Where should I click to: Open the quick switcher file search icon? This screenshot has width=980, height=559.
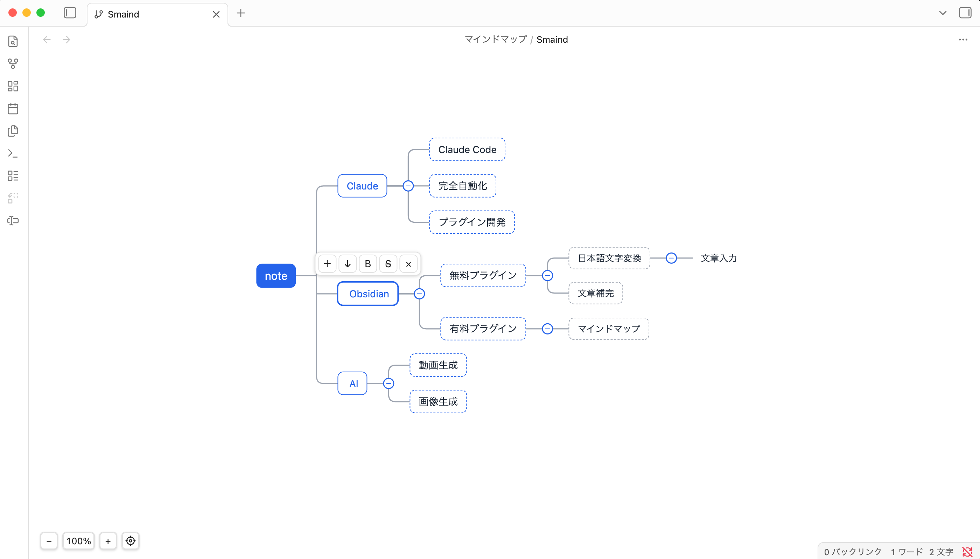[13, 41]
